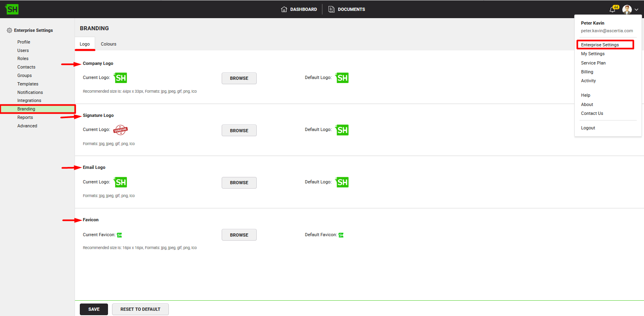This screenshot has width=644, height=316.
Task: Click the current Favicon image
Action: point(119,235)
